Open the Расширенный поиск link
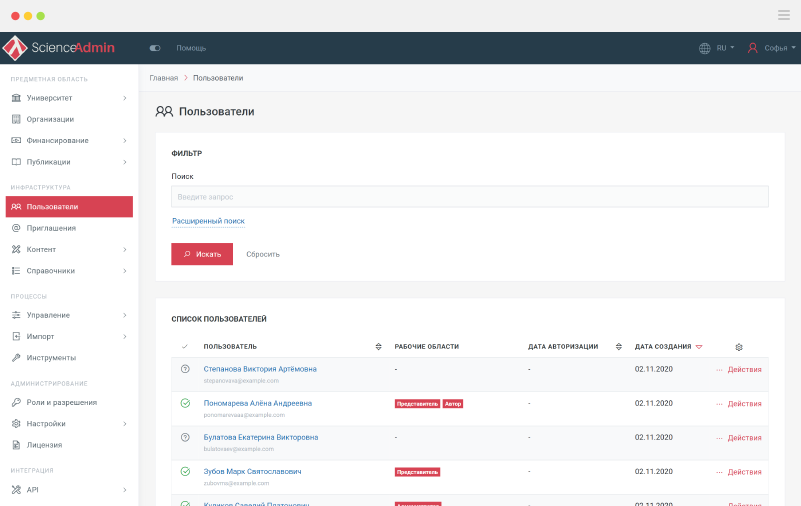Image resolution: width=801 pixels, height=506 pixels. point(208,221)
